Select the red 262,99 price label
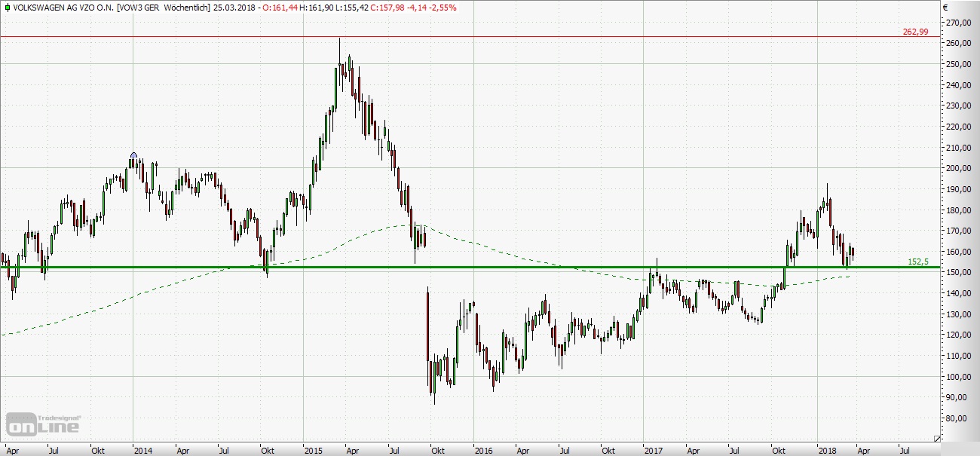The image size is (980, 456). coord(915,32)
